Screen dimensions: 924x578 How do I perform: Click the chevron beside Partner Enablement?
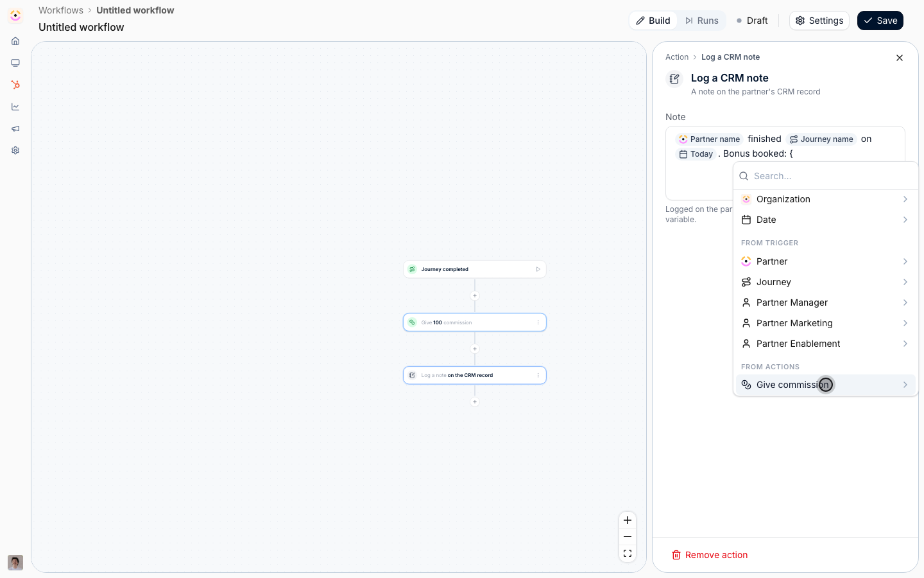905,344
